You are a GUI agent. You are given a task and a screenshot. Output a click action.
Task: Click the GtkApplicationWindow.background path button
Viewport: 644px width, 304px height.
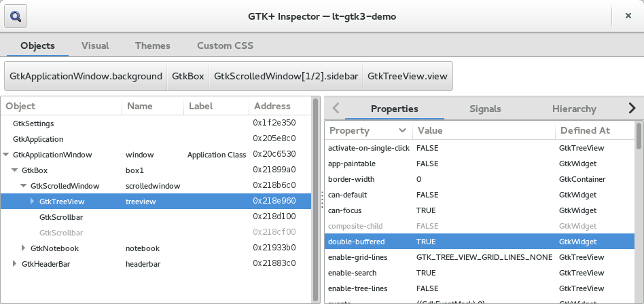click(86, 77)
